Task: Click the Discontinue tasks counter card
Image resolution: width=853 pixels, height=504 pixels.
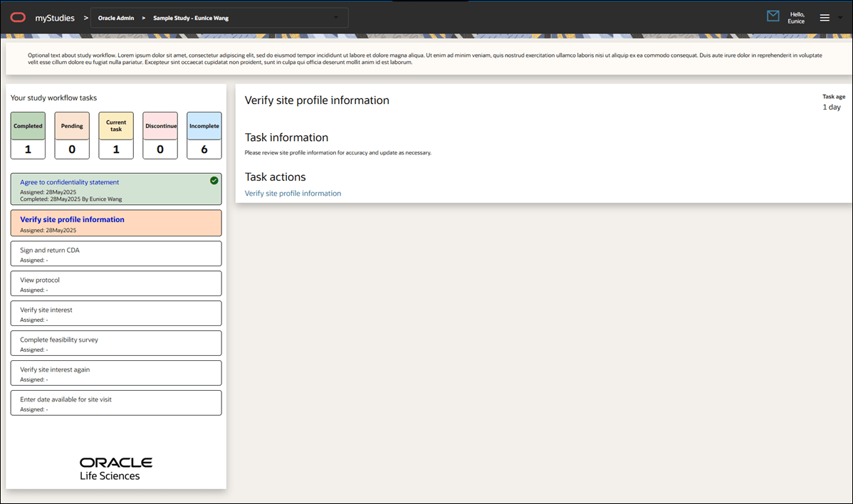Action: (160, 135)
